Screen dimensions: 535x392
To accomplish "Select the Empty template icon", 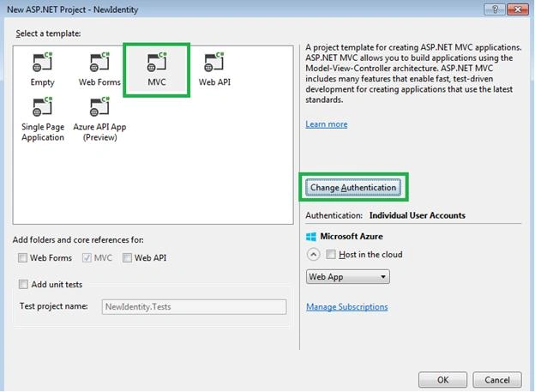I will point(43,62).
